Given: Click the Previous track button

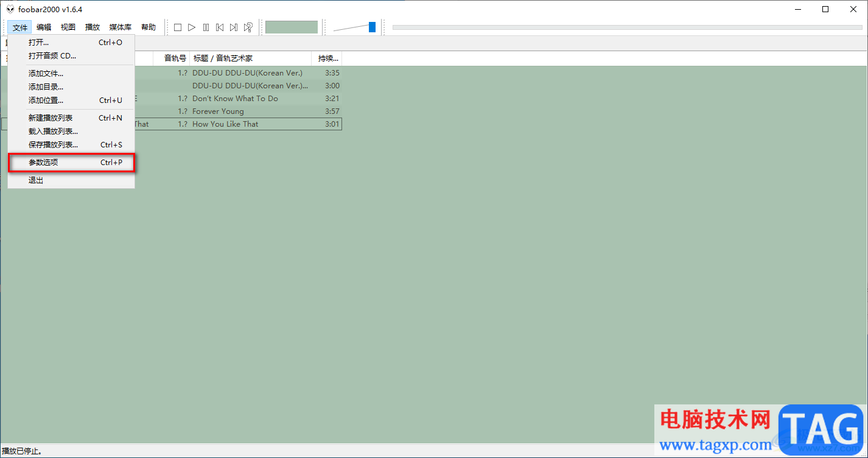Looking at the screenshot, I should 220,27.
